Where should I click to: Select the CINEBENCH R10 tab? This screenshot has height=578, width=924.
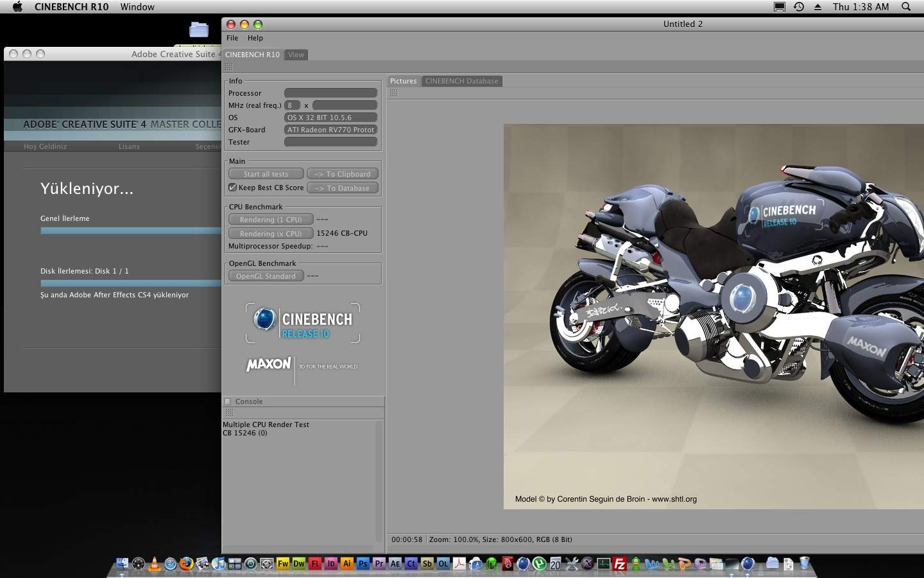[252, 55]
